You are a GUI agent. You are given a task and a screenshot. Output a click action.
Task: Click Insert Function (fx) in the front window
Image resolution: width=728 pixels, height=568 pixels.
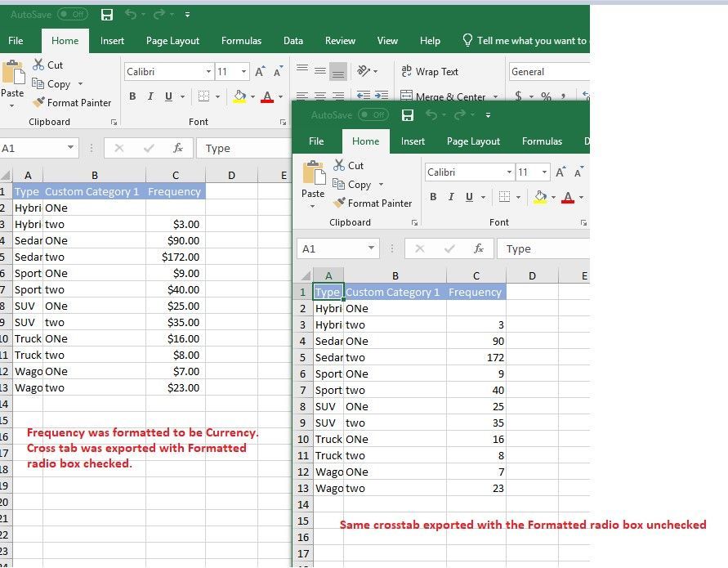point(479,248)
